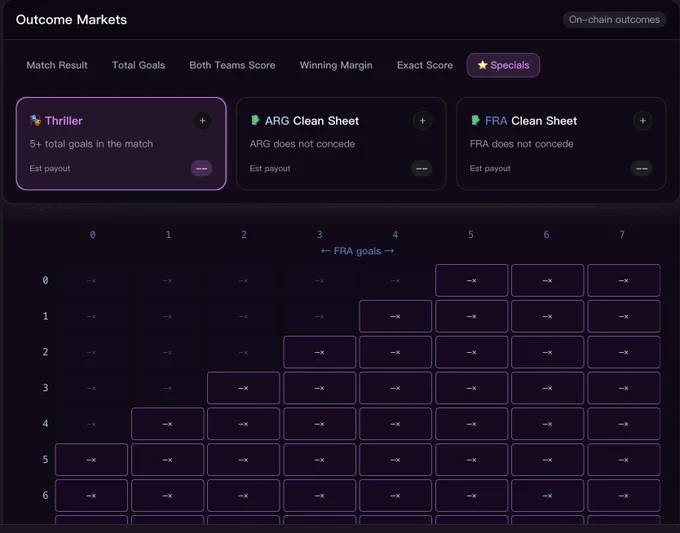Select score cell row 5, FRA column 0
Screen dimensions: 680x533
tap(92, 460)
